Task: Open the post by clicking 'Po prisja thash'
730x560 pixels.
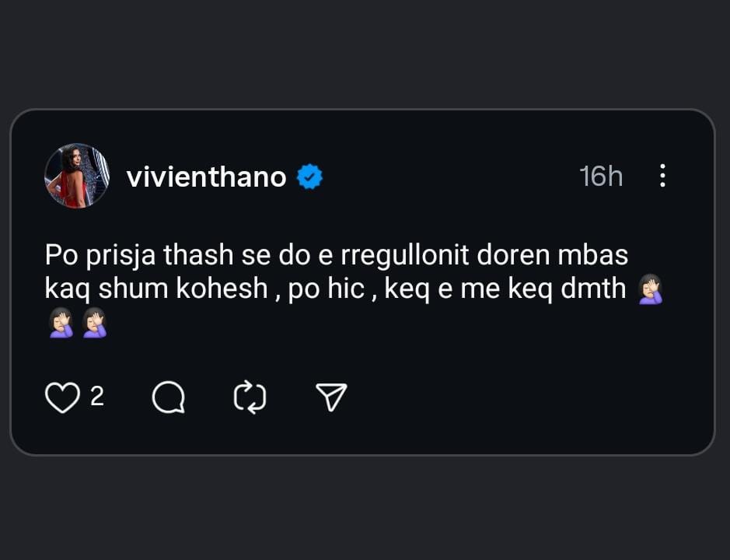Action: coord(117,255)
